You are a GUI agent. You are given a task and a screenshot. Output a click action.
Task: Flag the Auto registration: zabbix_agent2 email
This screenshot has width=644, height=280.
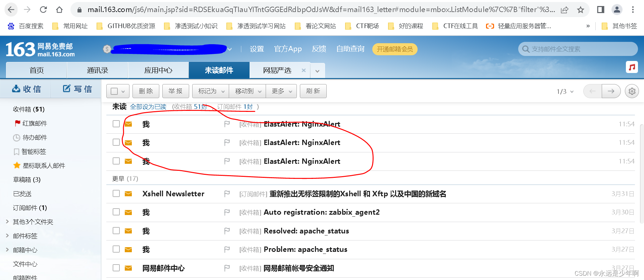coord(227,212)
